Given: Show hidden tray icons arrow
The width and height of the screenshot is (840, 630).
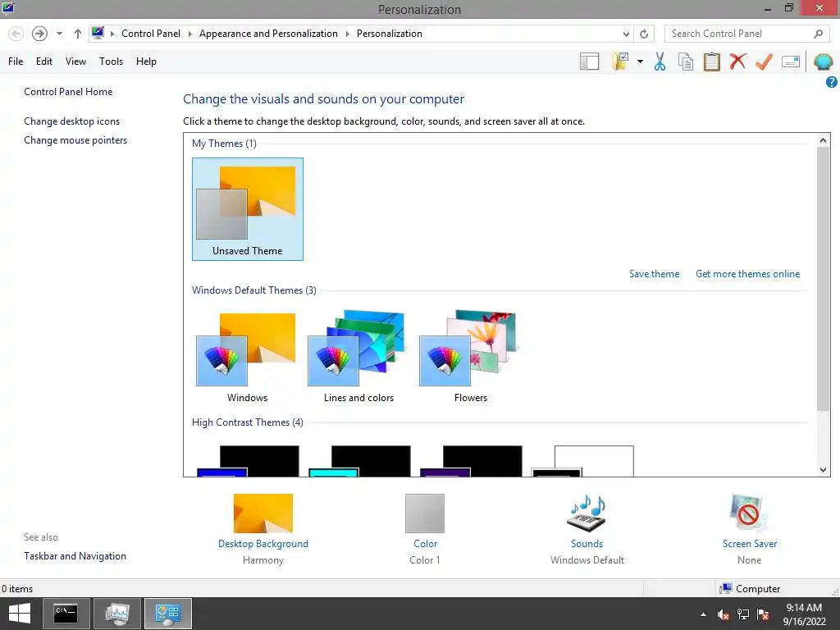Looking at the screenshot, I should pyautogui.click(x=703, y=614).
